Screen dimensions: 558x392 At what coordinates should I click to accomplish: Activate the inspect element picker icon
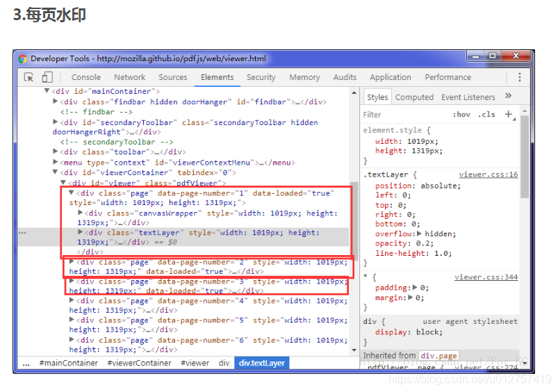click(28, 77)
